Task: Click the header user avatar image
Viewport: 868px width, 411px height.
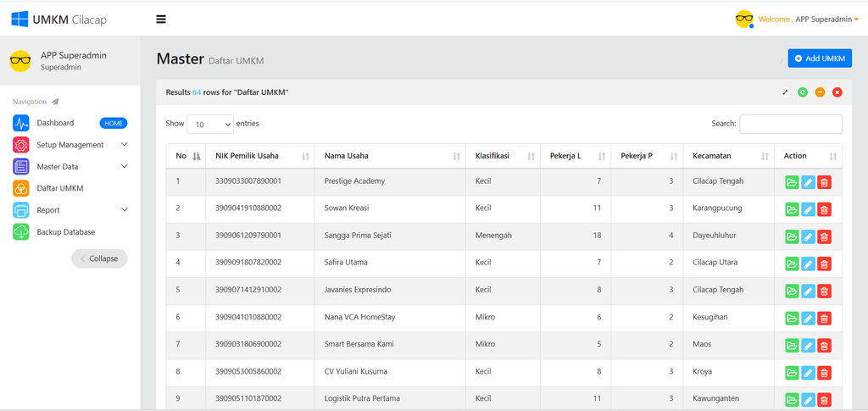Action: [x=744, y=19]
